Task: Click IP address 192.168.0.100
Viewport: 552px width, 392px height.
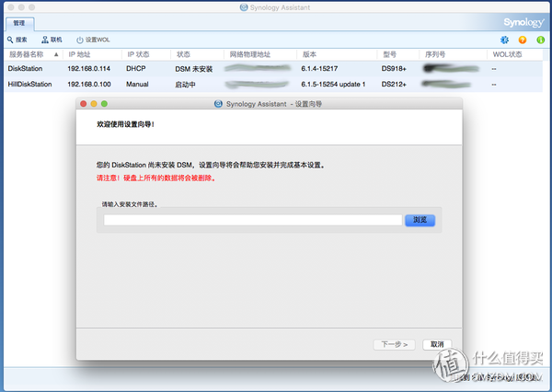Action: tap(89, 84)
